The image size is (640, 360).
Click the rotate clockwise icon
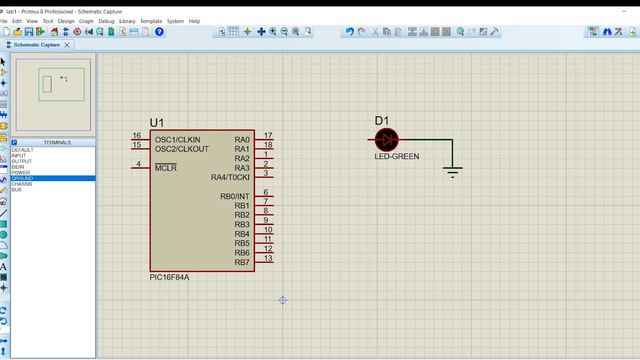(3, 310)
